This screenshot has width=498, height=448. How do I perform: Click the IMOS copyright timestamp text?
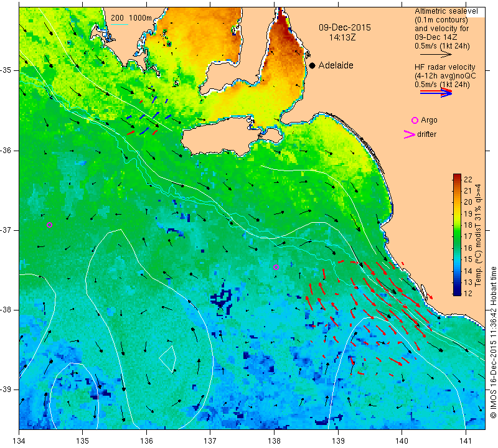[493, 342]
